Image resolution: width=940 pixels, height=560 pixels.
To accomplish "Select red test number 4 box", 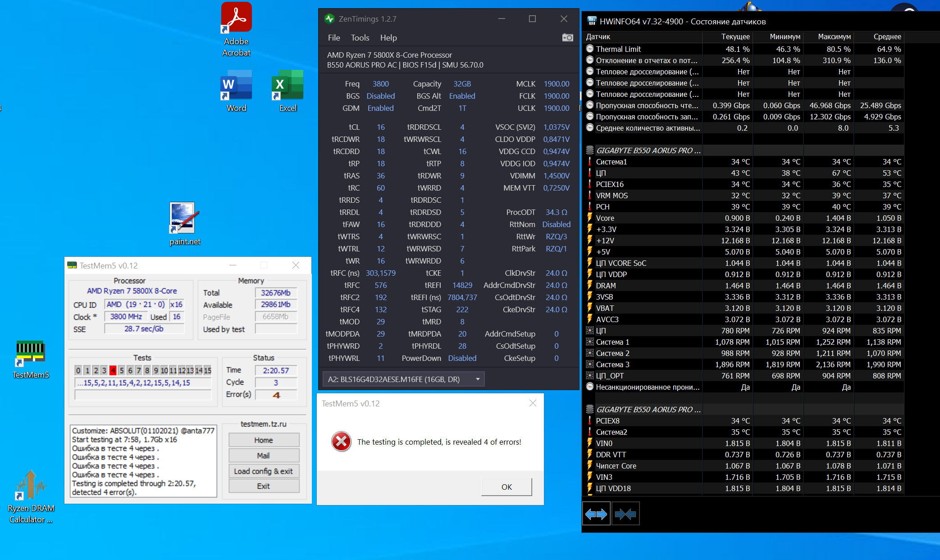I will (x=113, y=370).
